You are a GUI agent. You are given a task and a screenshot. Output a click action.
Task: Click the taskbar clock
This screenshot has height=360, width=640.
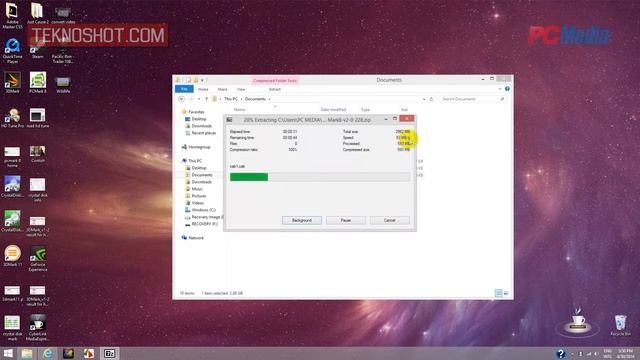pos(625,353)
